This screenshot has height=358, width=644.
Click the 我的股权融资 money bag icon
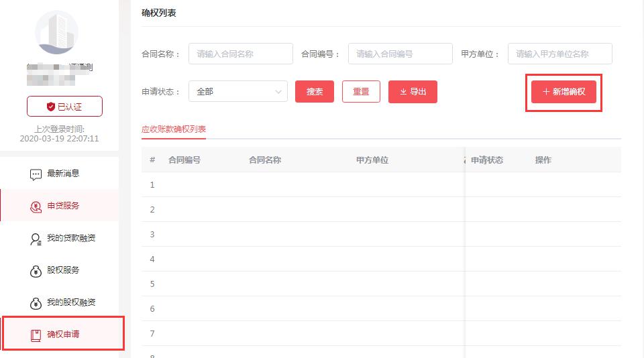(x=36, y=303)
